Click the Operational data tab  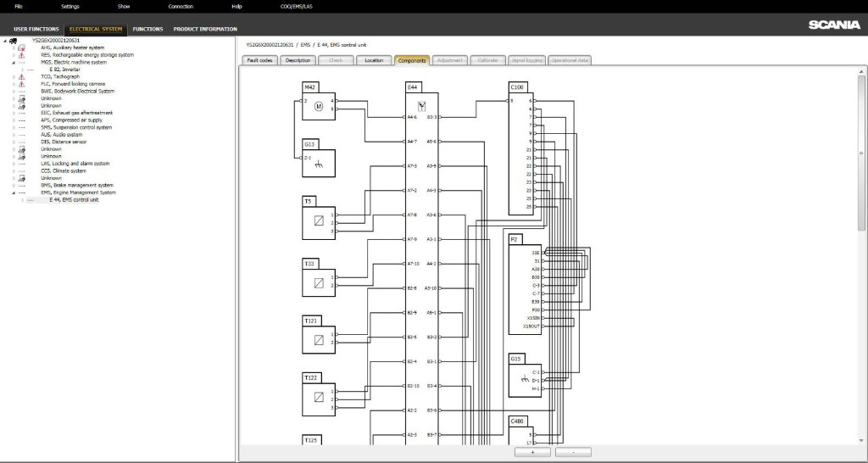coord(570,60)
